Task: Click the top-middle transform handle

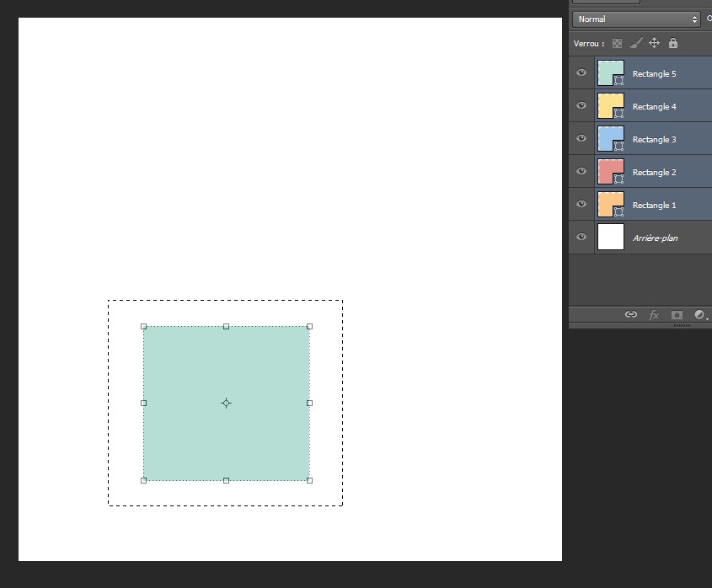Action: click(226, 327)
